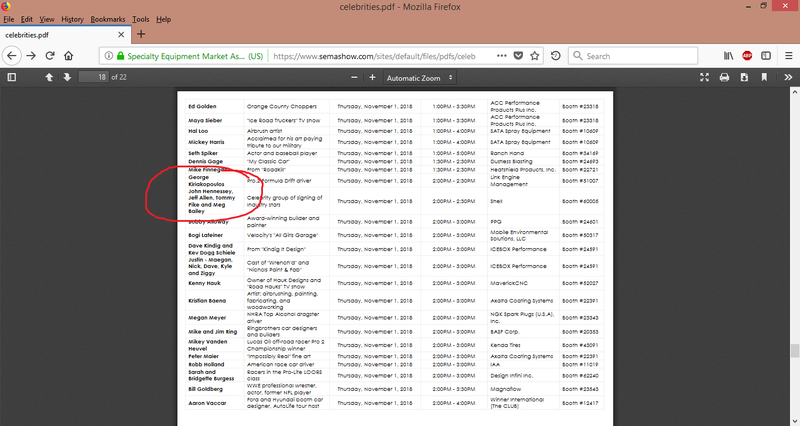Screen dimensions: 800x426
Task: Click the name Robb Holland
Action: point(206,364)
